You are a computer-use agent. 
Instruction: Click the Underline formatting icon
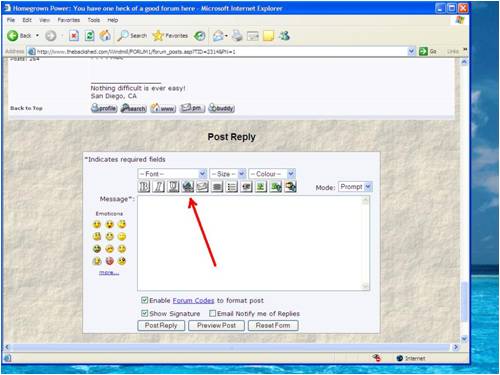[173, 186]
